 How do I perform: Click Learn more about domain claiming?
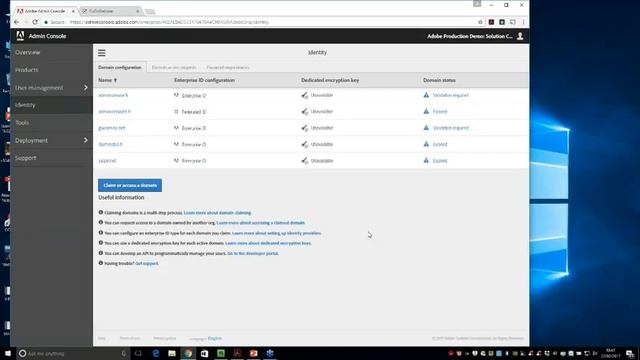[218, 213]
